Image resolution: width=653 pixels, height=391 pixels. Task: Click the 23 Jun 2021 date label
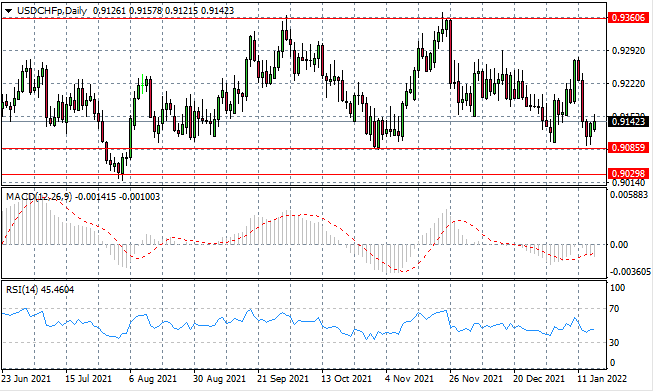click(25, 379)
